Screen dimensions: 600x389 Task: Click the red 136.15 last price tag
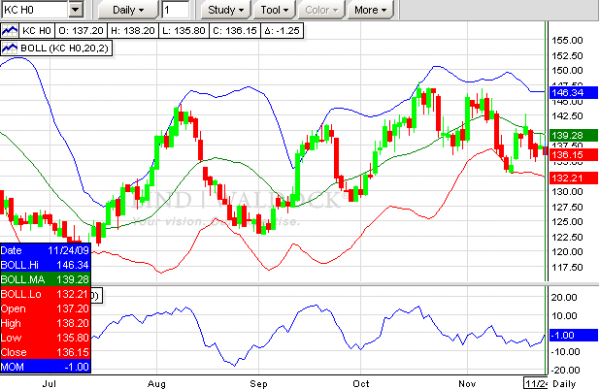[x=573, y=155]
